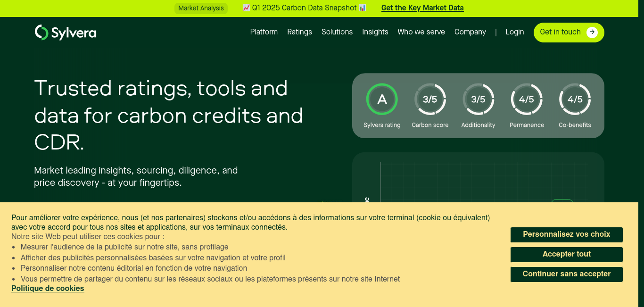Screen dimensions: 644x307
Task: Open the Politique de cookies link
Action: pyautogui.click(x=48, y=289)
